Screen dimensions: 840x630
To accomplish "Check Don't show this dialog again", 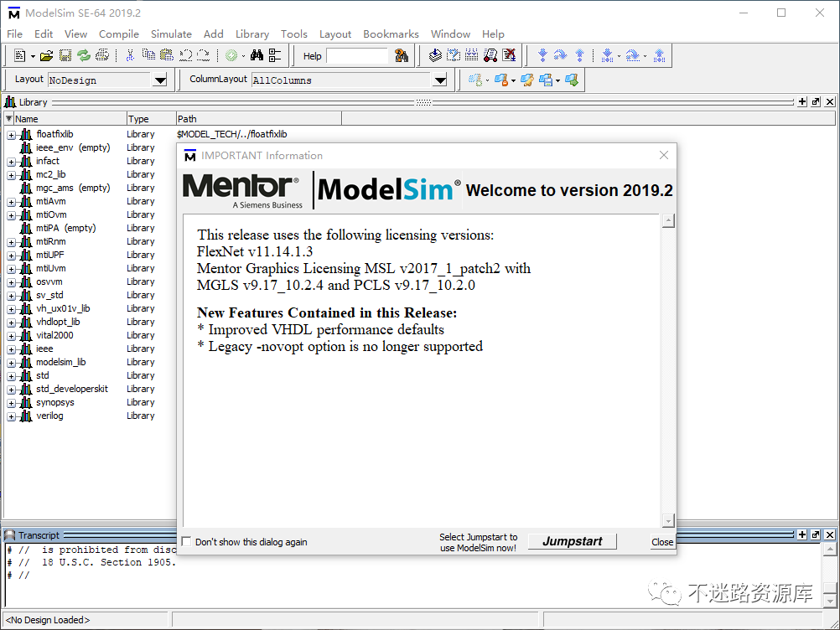I will [x=186, y=542].
